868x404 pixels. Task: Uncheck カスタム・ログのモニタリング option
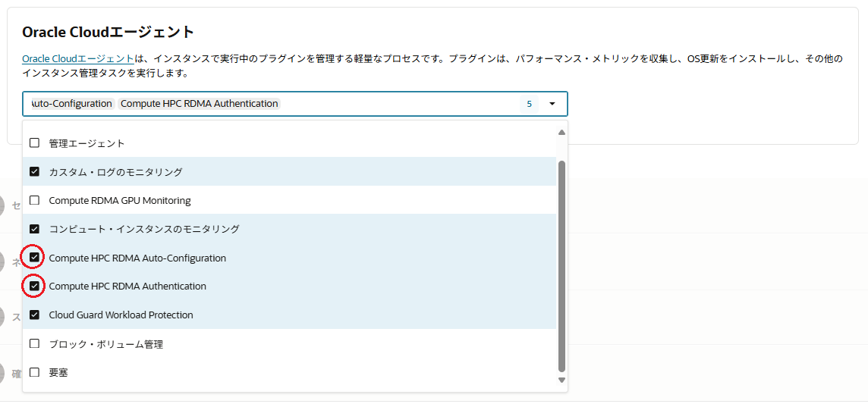pos(34,172)
